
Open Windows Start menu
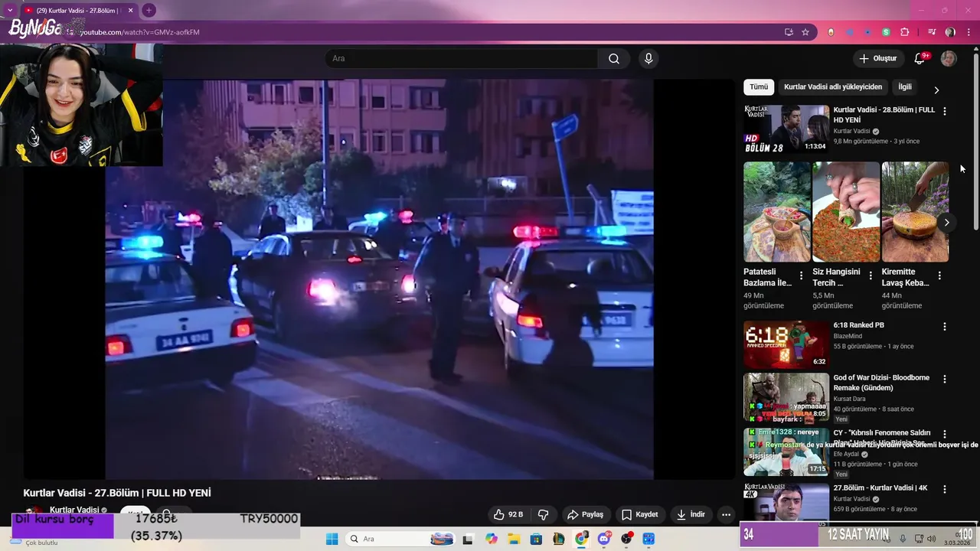332,539
